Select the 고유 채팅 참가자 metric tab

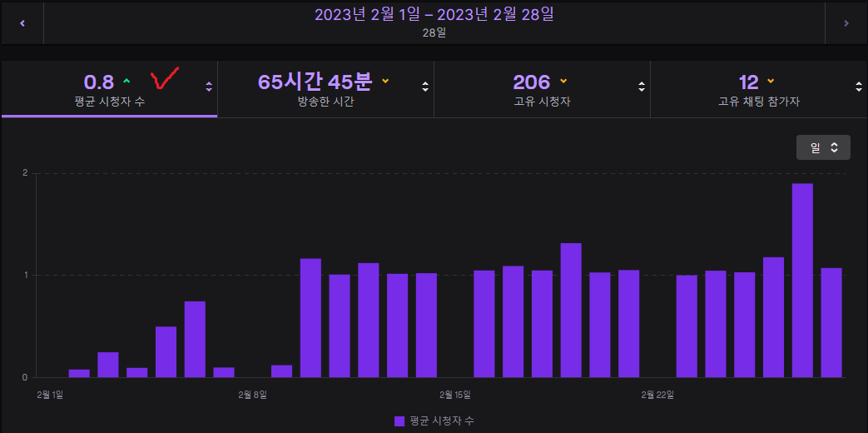(759, 89)
